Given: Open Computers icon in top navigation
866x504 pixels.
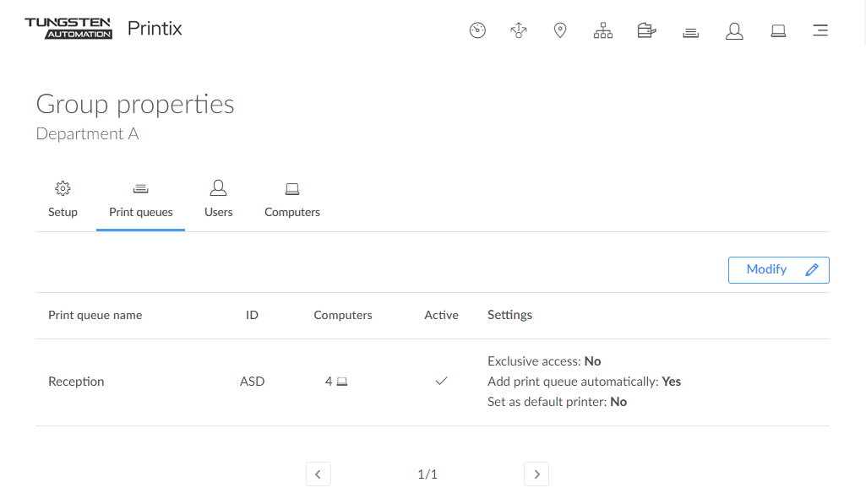Looking at the screenshot, I should coord(778,31).
